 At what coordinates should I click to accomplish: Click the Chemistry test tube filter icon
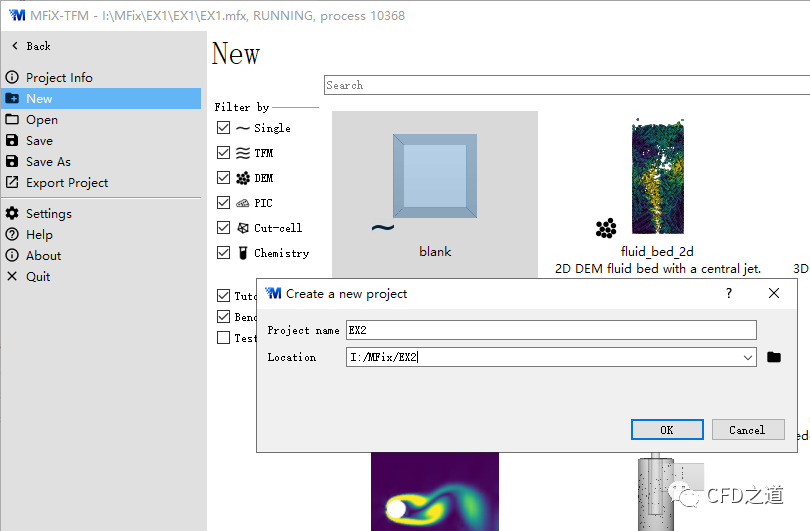pyautogui.click(x=243, y=253)
